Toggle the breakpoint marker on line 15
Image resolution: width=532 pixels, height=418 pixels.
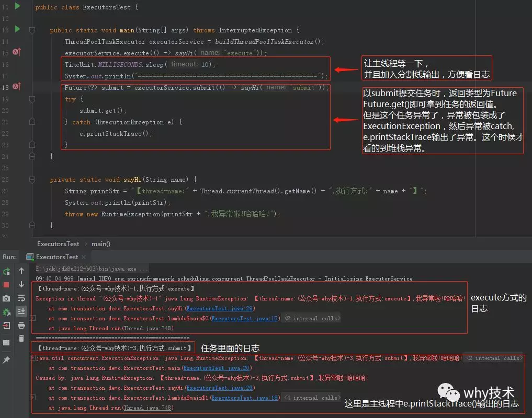click(x=17, y=52)
